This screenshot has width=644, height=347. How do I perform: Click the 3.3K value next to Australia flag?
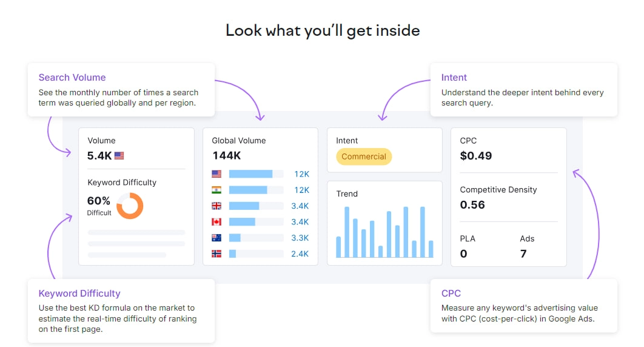coord(300,238)
